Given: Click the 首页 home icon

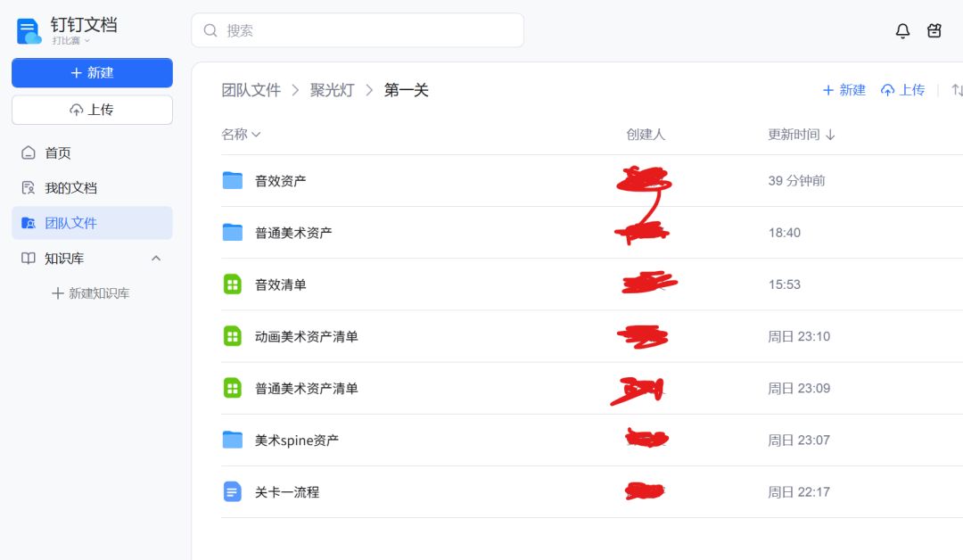Looking at the screenshot, I should click(x=29, y=152).
